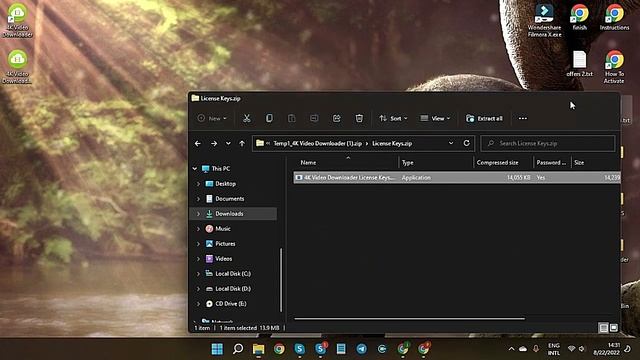Screen dimensions: 640x360
Task: Click the ENG INTL language indicator
Action: [x=554, y=349]
